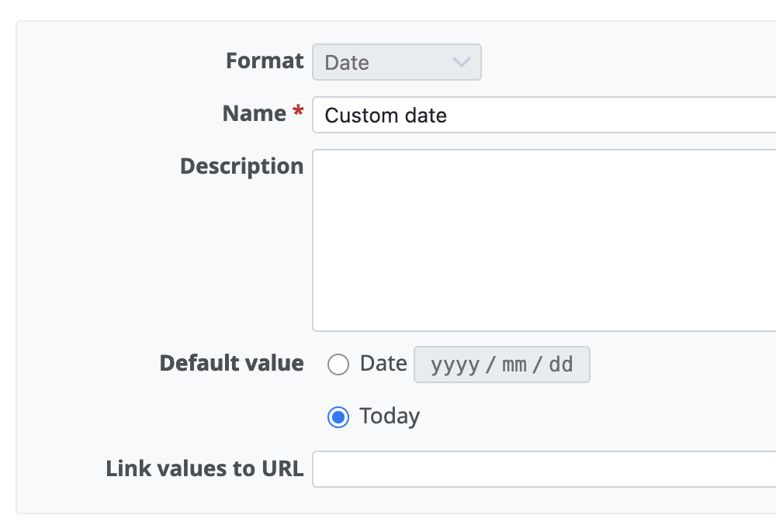Click the chevron arrow in Format selector
This screenshot has height=532, width=776.
click(461, 62)
